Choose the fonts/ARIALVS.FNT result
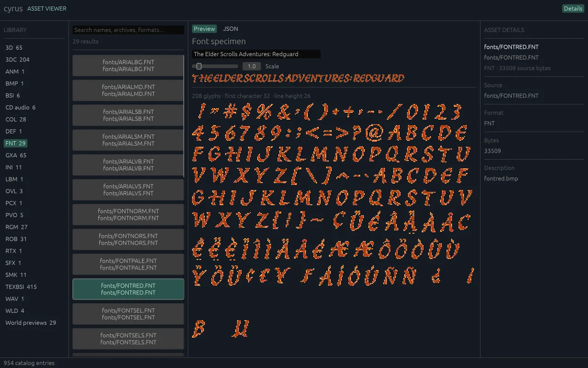 pos(128,190)
